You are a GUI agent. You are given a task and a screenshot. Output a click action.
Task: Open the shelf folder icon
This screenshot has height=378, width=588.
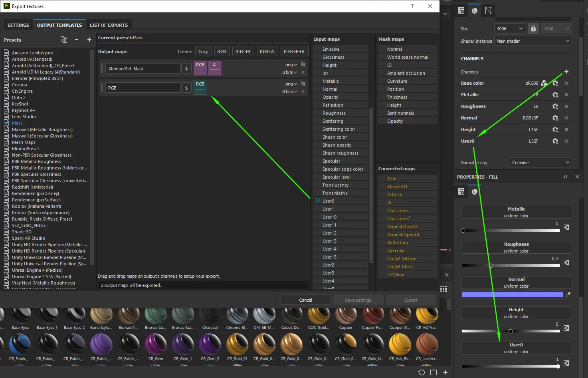coord(434,372)
